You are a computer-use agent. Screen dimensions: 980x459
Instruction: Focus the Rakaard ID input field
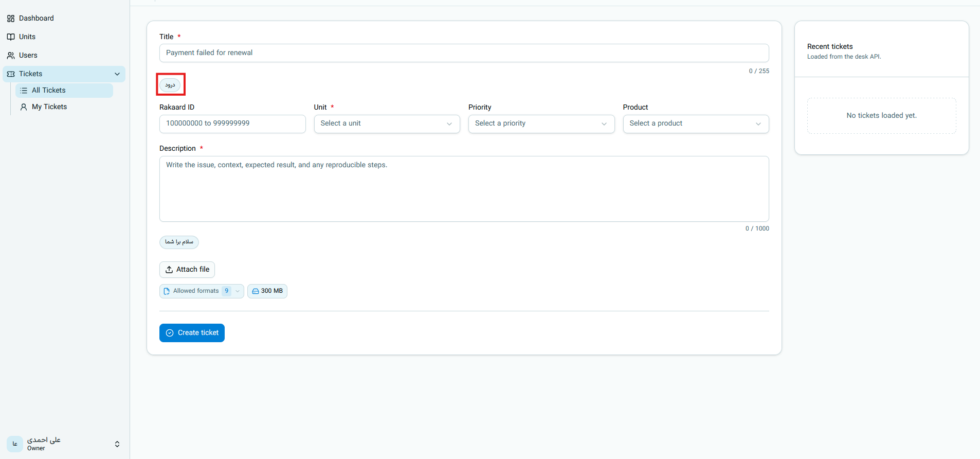[x=232, y=124]
